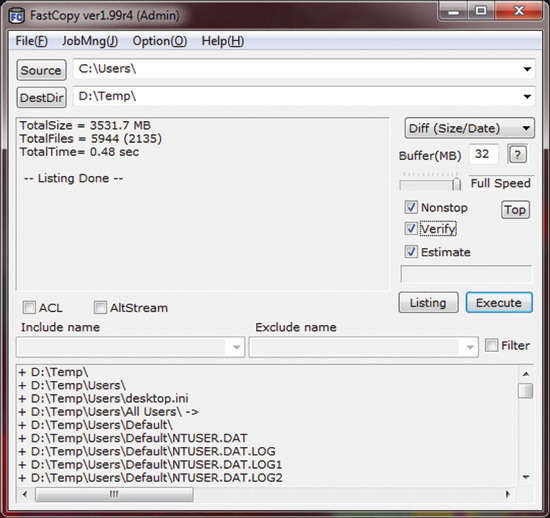Click the log scroll up arrow

(526, 374)
